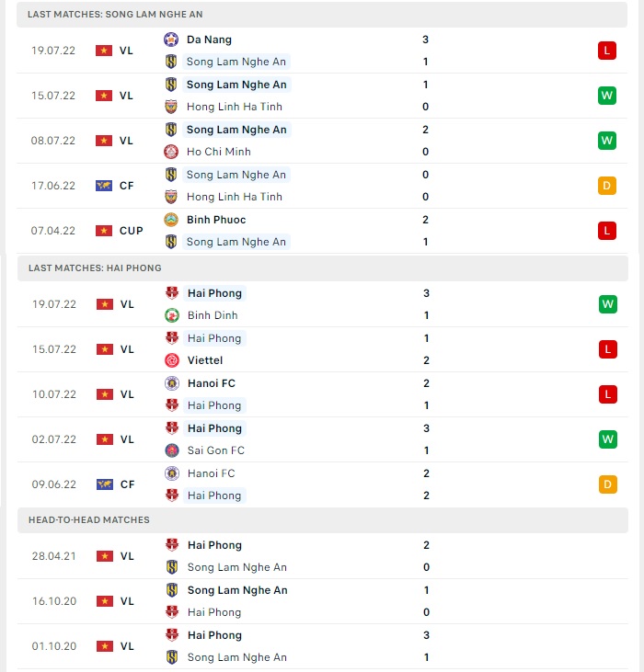The height and width of the screenshot is (672, 644).
Task: Select the Head-to-Head Matches section header
Action: click(322, 519)
